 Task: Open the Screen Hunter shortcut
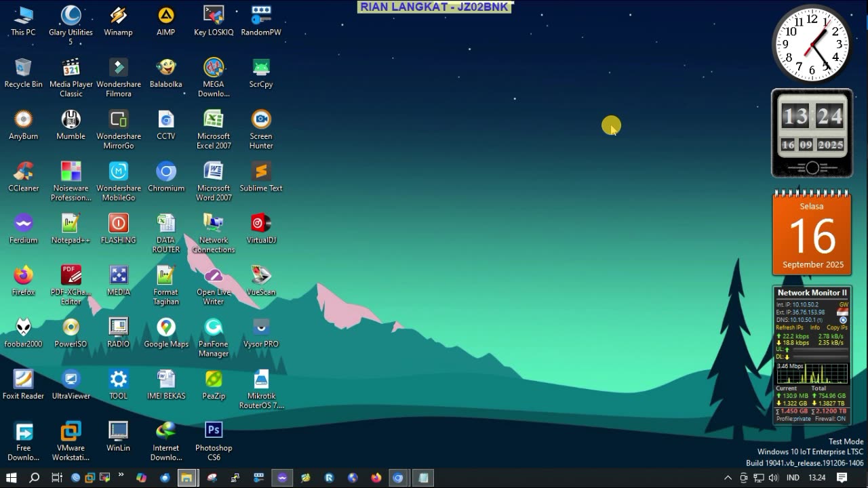tap(261, 129)
